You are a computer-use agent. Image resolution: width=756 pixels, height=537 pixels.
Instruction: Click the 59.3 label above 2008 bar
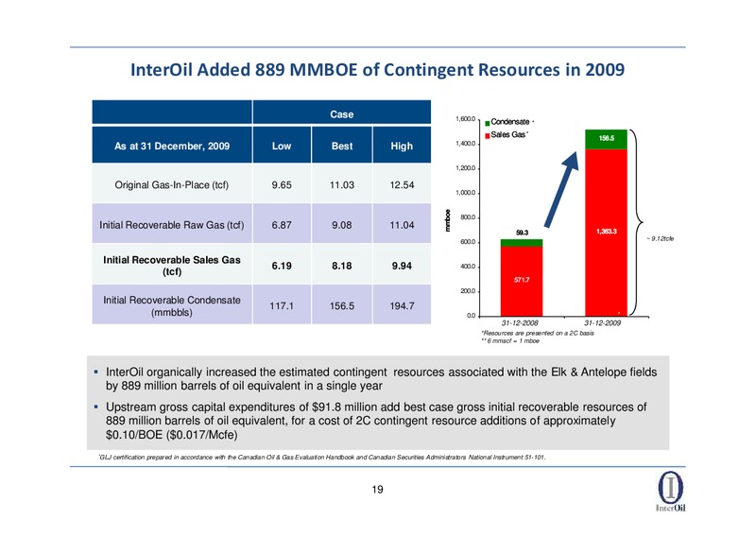click(x=523, y=233)
